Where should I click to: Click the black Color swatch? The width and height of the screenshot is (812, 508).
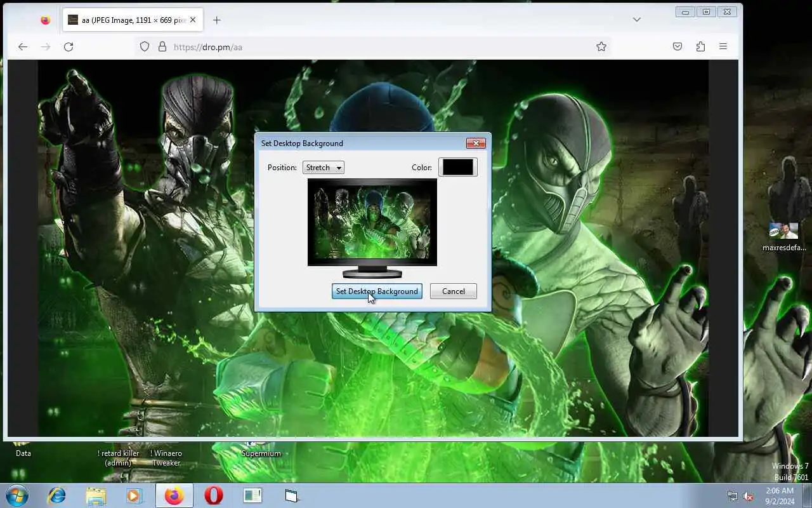pos(457,167)
